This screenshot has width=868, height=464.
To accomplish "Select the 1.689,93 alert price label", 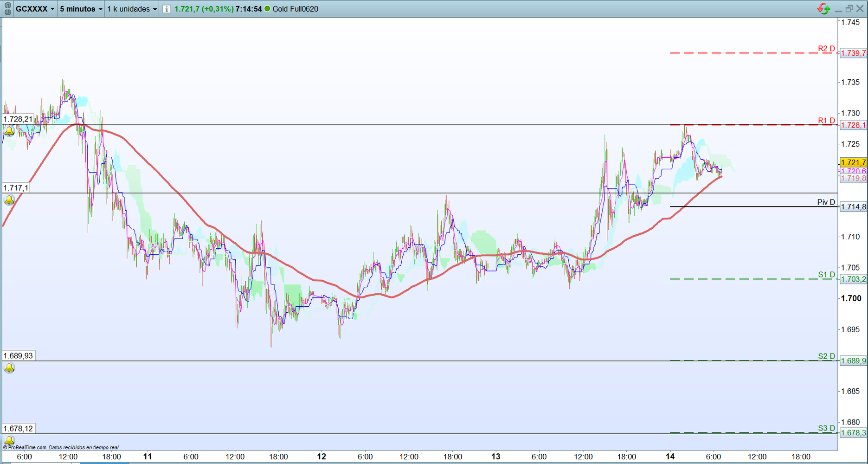I will pos(19,356).
